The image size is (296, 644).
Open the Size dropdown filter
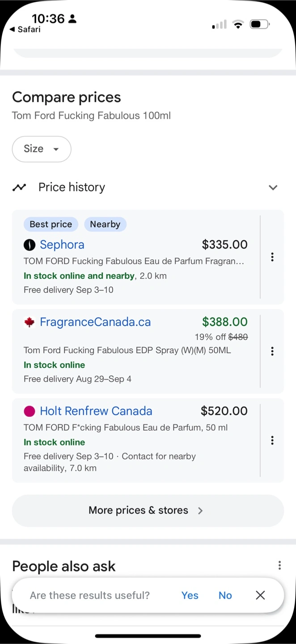(42, 149)
